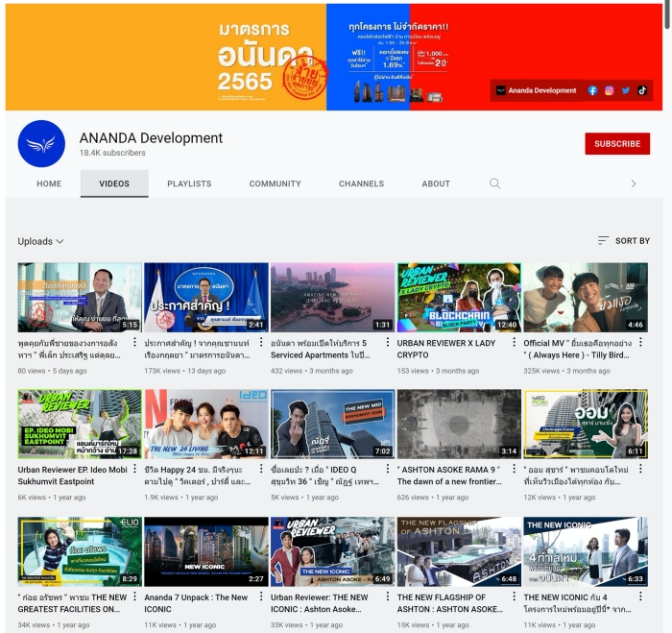Open options menu for Official MV Tilly Birds video
This screenshot has height=633, width=672.
point(640,342)
